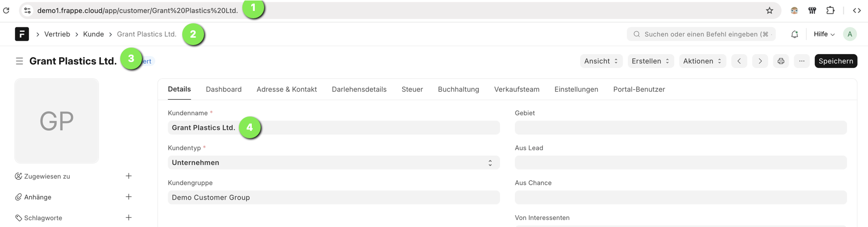Select Kundentyp dropdown showing Unternehmen
This screenshot has width=868, height=227.
333,163
